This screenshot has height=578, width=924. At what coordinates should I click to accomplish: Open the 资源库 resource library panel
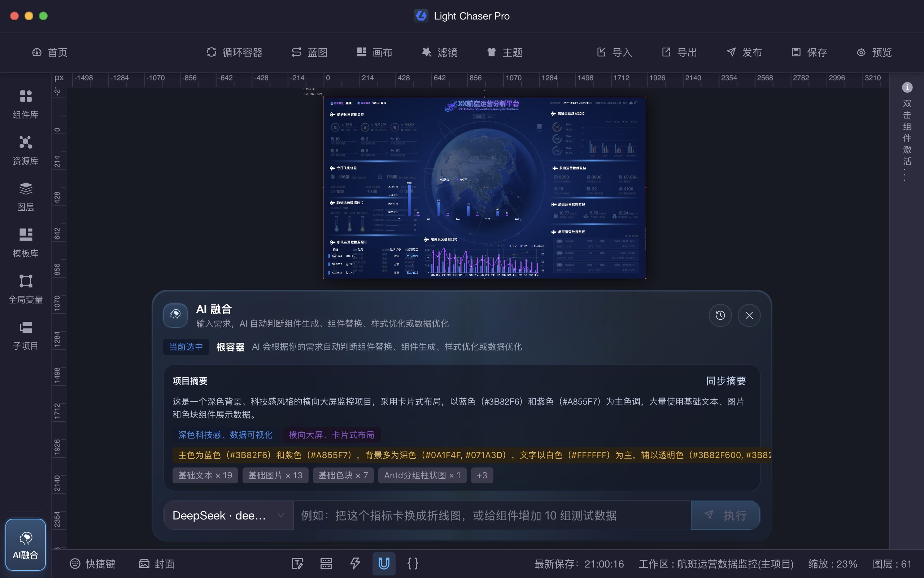tap(26, 150)
